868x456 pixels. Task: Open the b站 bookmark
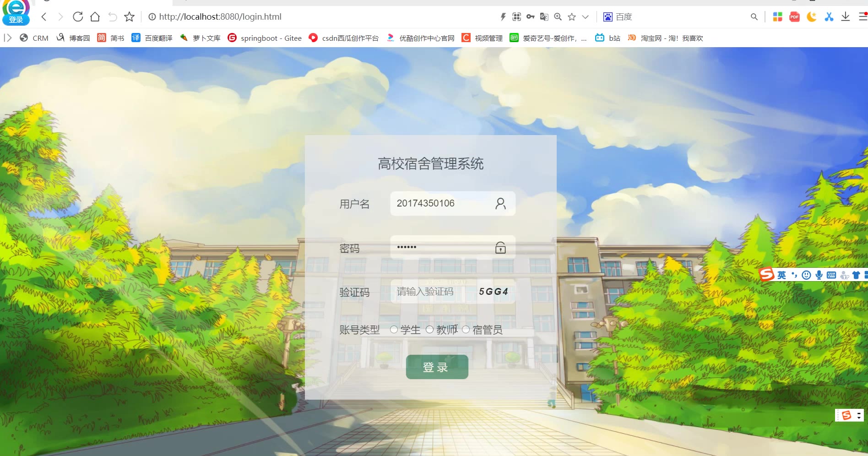pos(608,38)
